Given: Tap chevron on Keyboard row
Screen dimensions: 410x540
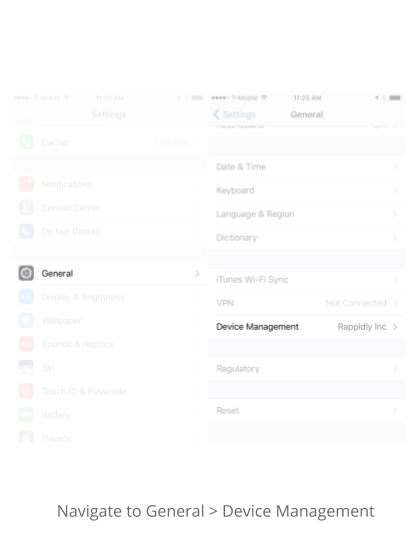Looking at the screenshot, I should click(395, 190).
